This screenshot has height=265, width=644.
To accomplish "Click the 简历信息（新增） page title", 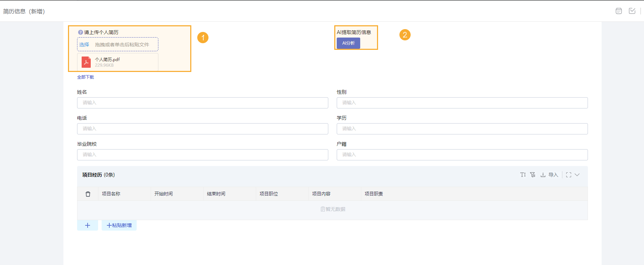I will click(x=24, y=11).
